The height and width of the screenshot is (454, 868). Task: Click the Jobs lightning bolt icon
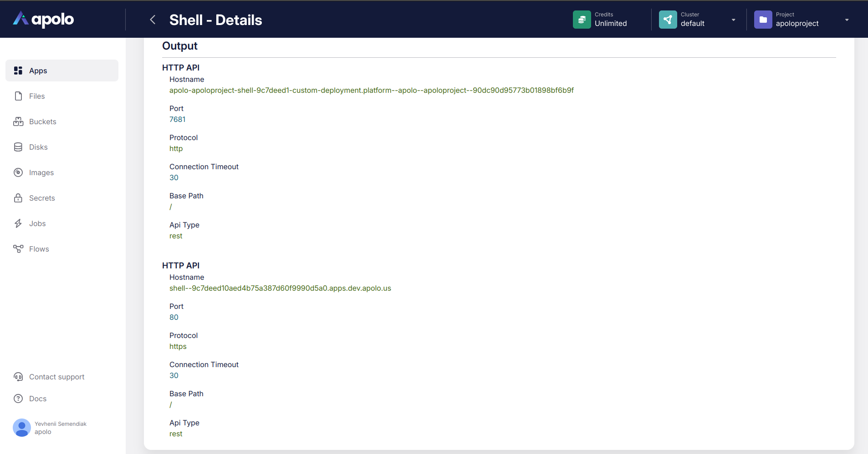pos(18,223)
